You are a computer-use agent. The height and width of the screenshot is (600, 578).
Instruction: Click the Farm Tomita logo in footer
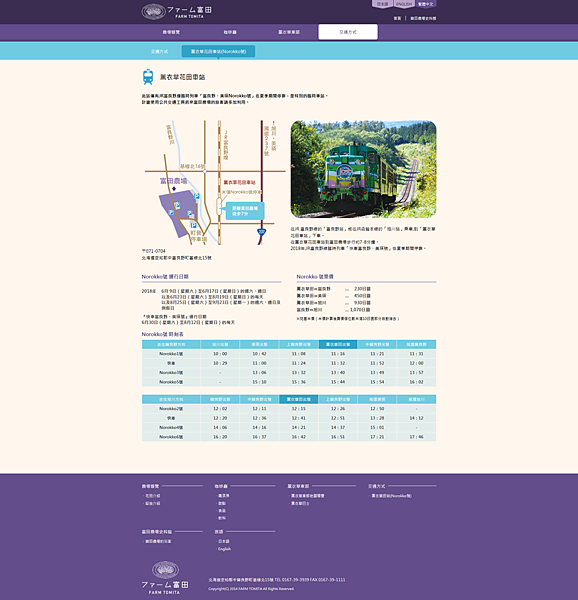(165, 578)
